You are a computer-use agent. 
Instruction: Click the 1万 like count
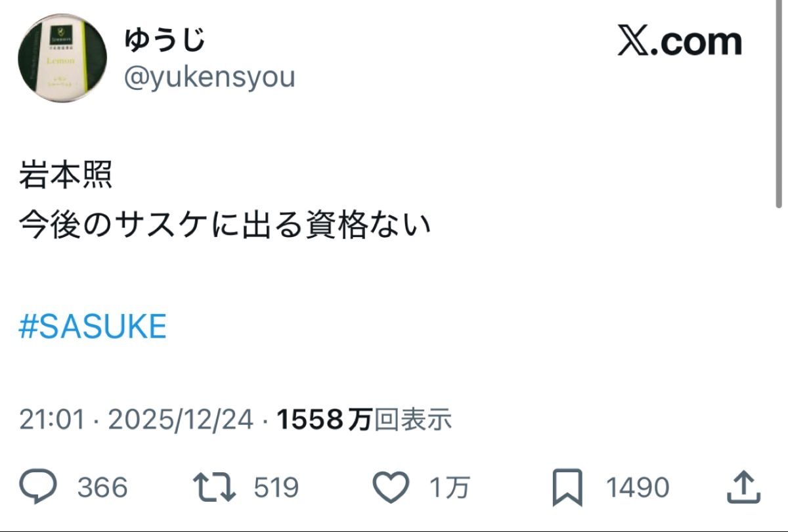pos(450,488)
